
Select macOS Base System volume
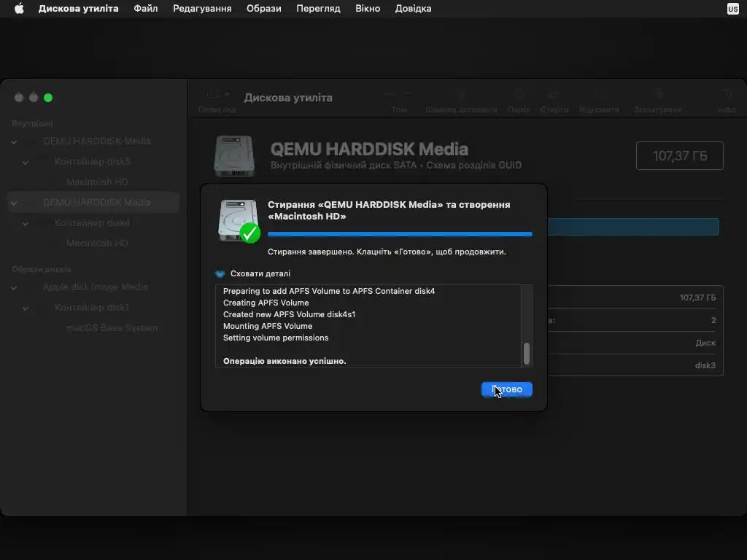(112, 327)
